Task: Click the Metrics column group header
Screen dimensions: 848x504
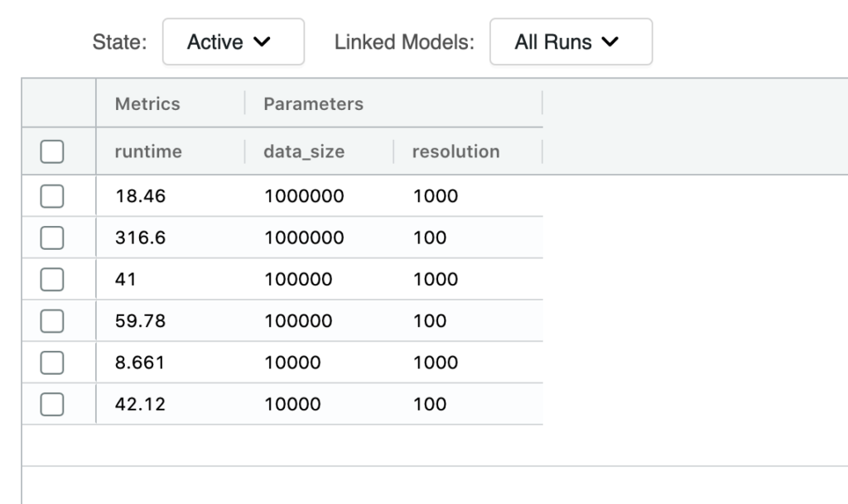Action: tap(147, 103)
